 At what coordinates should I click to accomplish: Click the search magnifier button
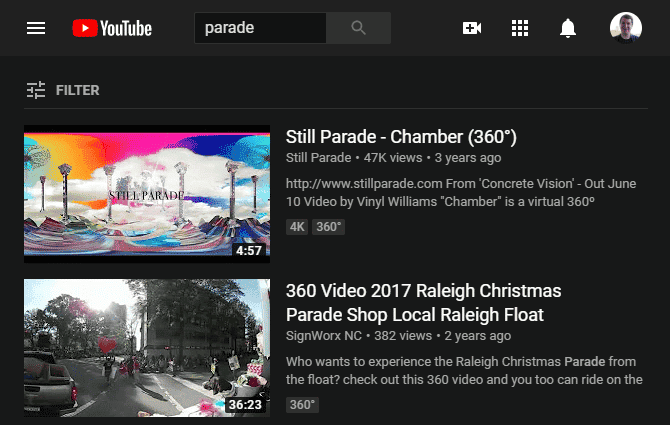pos(359,28)
